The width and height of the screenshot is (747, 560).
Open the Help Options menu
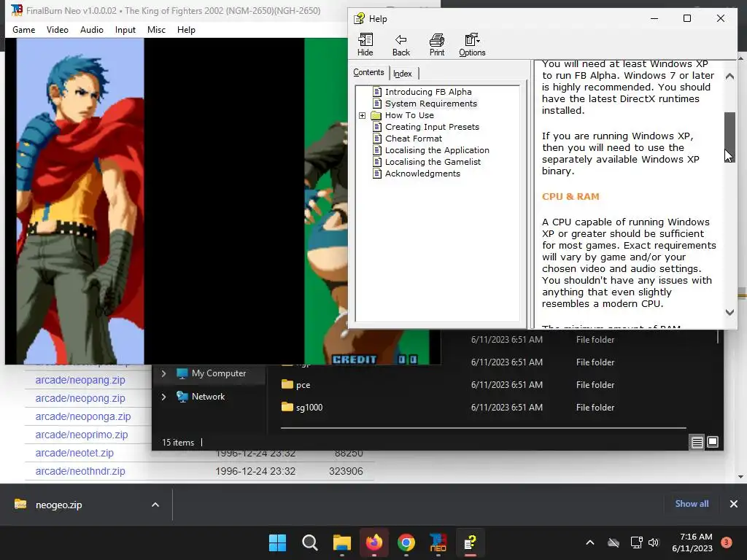(x=472, y=44)
